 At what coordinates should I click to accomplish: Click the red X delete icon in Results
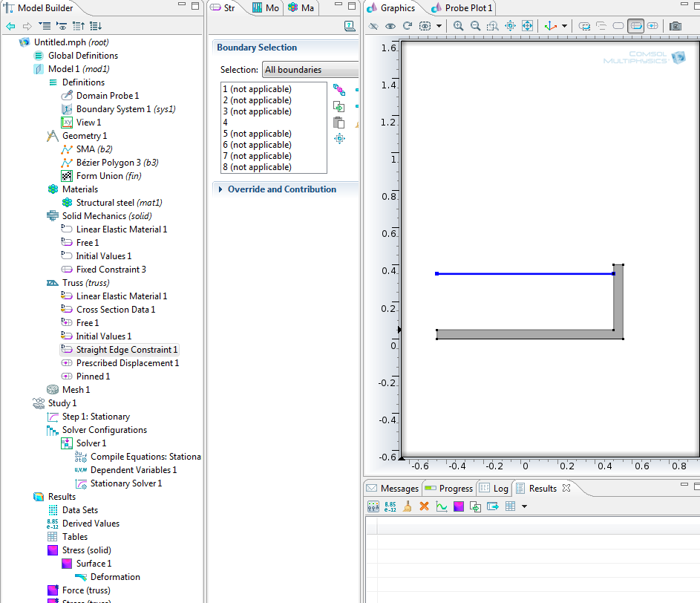[425, 506]
